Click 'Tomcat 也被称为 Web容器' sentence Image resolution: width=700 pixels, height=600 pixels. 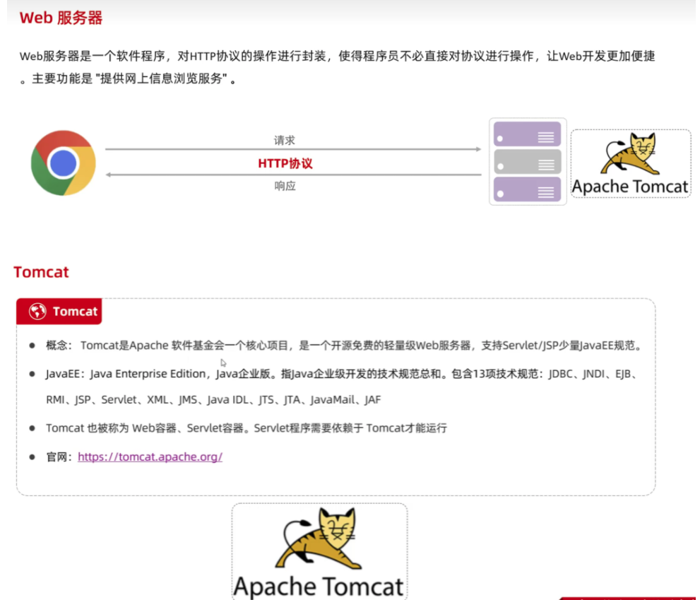pyautogui.click(x=247, y=428)
